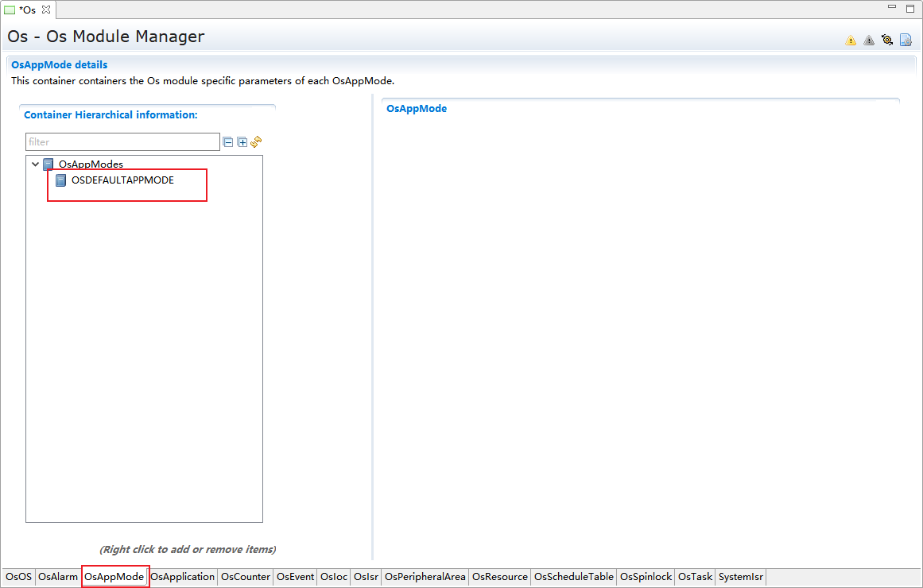Click the yellow warning icon in header

[x=851, y=40]
